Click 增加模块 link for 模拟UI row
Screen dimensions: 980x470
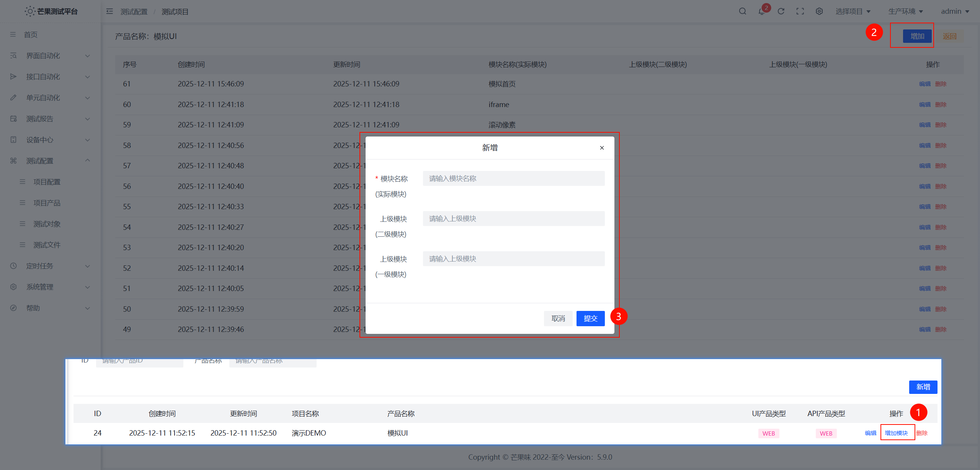tap(896, 433)
